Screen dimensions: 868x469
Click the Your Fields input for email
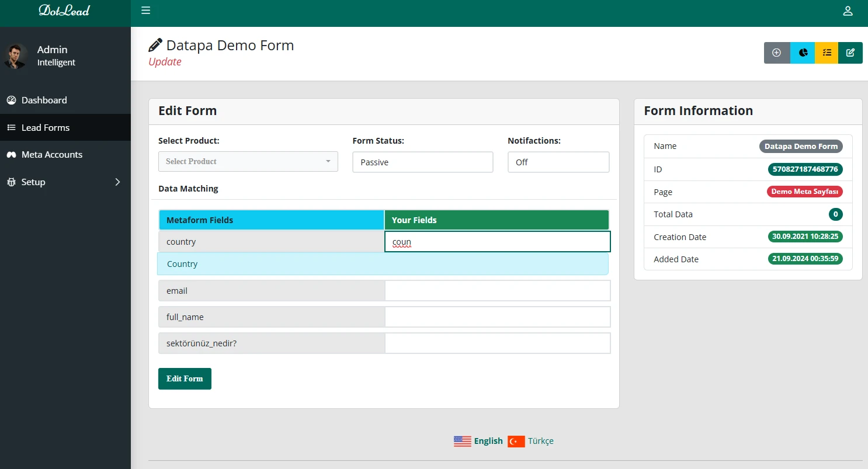(x=497, y=291)
